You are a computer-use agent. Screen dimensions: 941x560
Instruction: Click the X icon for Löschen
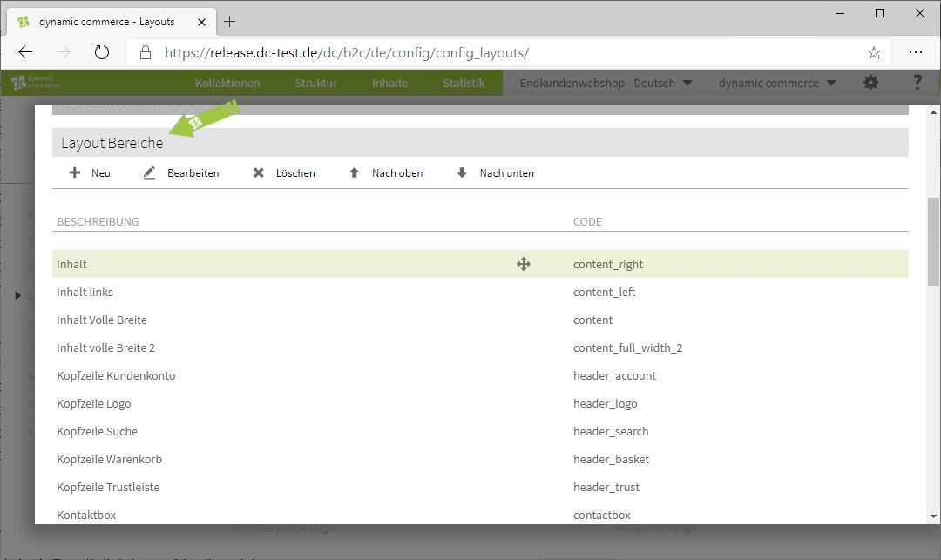click(x=258, y=172)
